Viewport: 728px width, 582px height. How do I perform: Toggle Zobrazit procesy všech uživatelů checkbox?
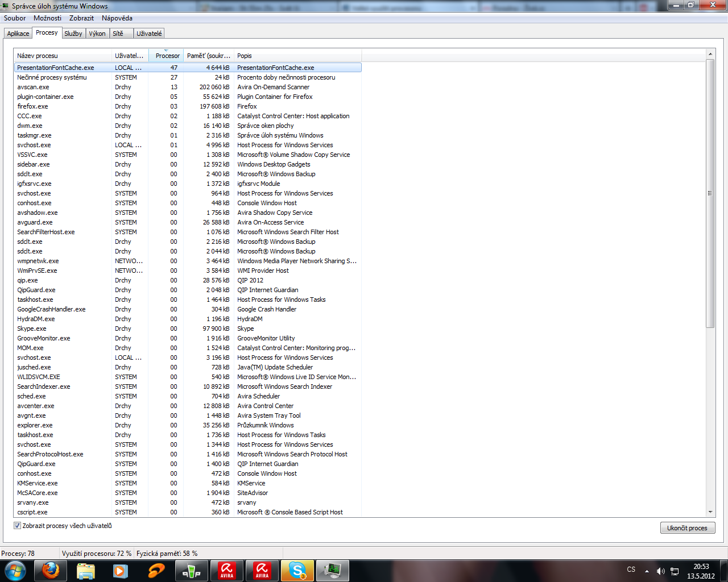[x=17, y=526]
